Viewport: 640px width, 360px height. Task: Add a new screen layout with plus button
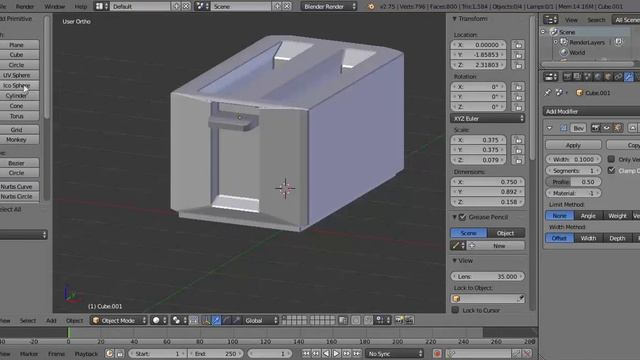click(176, 6)
